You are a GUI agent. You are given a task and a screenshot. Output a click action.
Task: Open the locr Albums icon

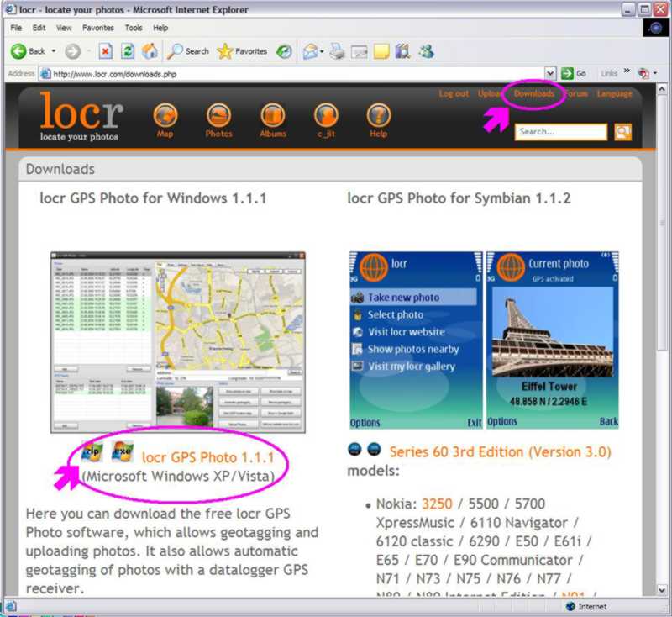272,115
